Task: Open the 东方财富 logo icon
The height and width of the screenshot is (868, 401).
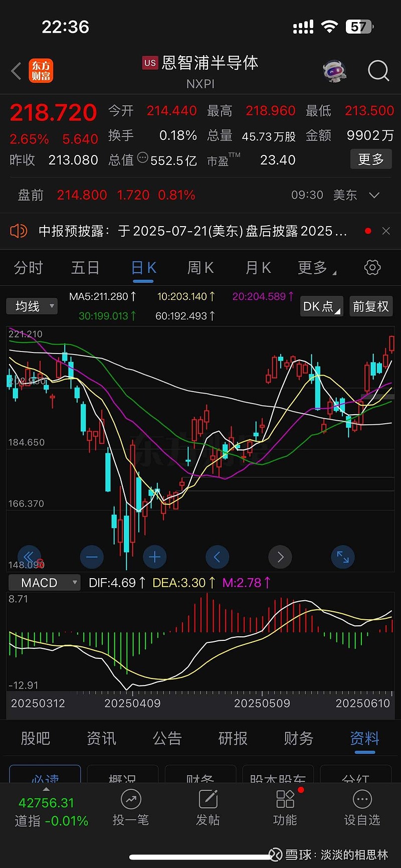Action: pos(41,71)
